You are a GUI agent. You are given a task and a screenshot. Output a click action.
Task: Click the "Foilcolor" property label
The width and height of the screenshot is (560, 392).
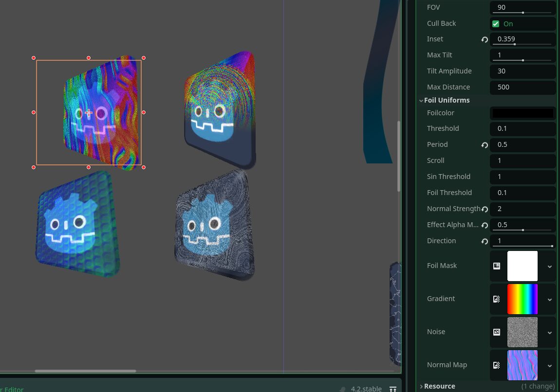point(440,113)
